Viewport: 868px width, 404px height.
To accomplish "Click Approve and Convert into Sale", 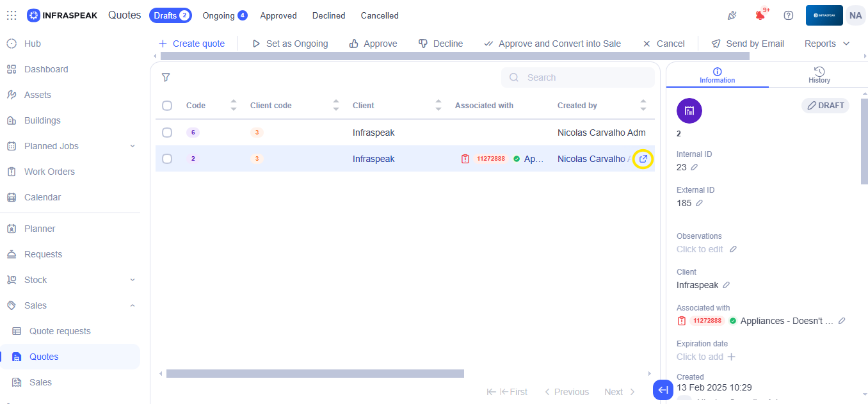I will click(x=552, y=44).
